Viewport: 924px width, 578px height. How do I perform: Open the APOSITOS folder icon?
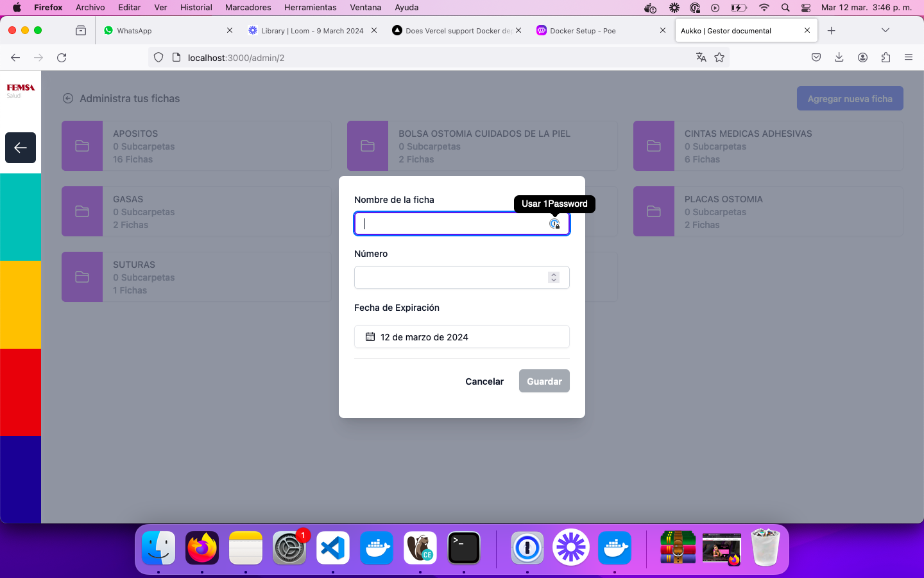tap(82, 146)
